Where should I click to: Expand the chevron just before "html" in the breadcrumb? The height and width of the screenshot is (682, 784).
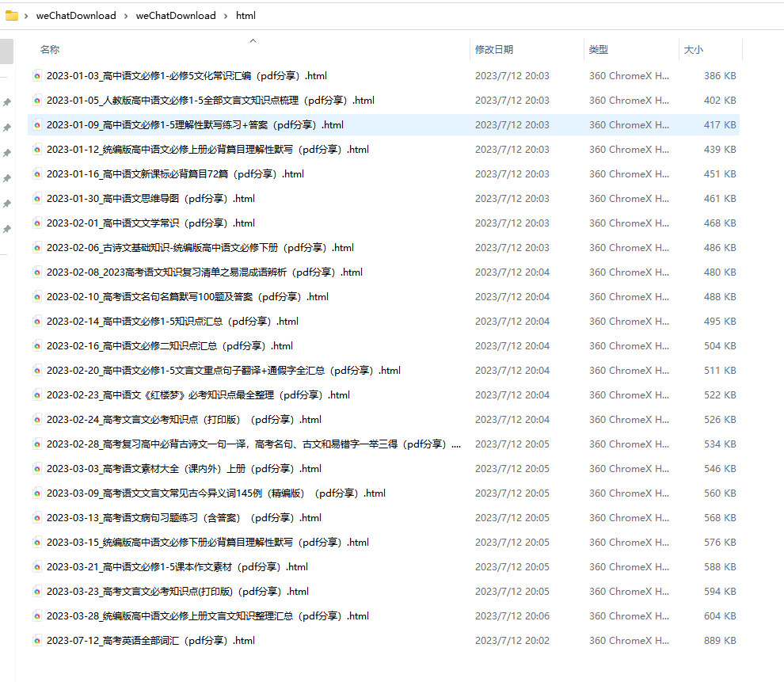(226, 16)
